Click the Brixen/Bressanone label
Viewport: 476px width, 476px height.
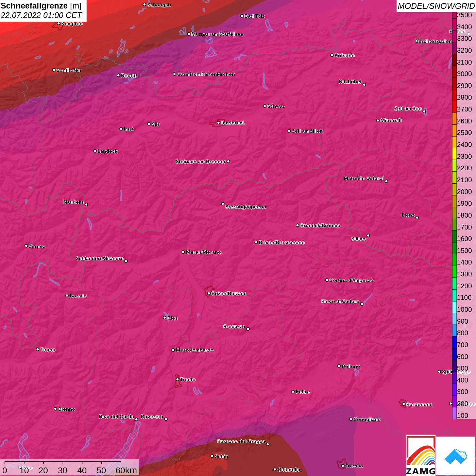[282, 242]
